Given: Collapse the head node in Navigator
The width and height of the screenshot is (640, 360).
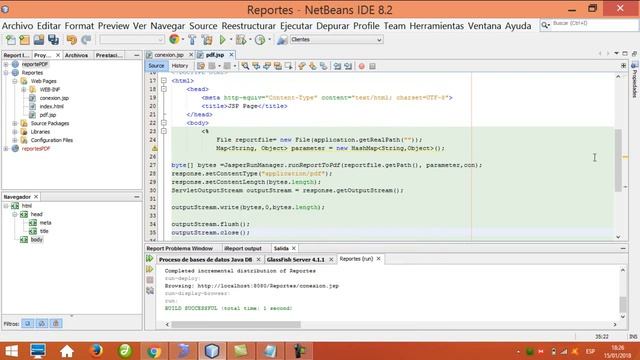Looking at the screenshot, I should [15, 214].
